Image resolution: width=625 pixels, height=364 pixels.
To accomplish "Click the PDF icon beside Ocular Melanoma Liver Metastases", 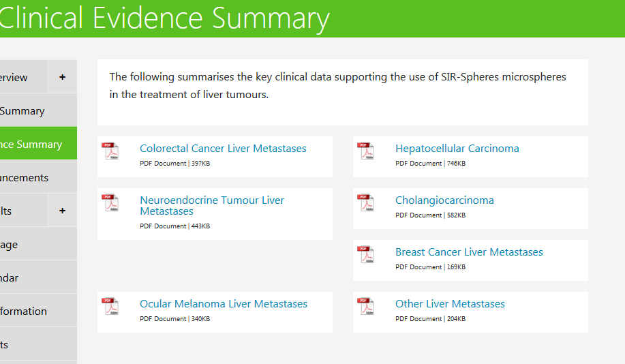I will tap(110, 306).
